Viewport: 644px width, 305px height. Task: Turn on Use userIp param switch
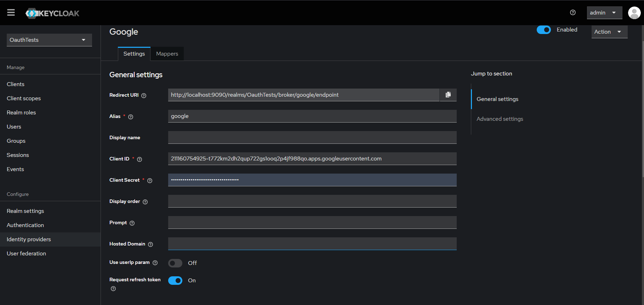click(x=175, y=263)
